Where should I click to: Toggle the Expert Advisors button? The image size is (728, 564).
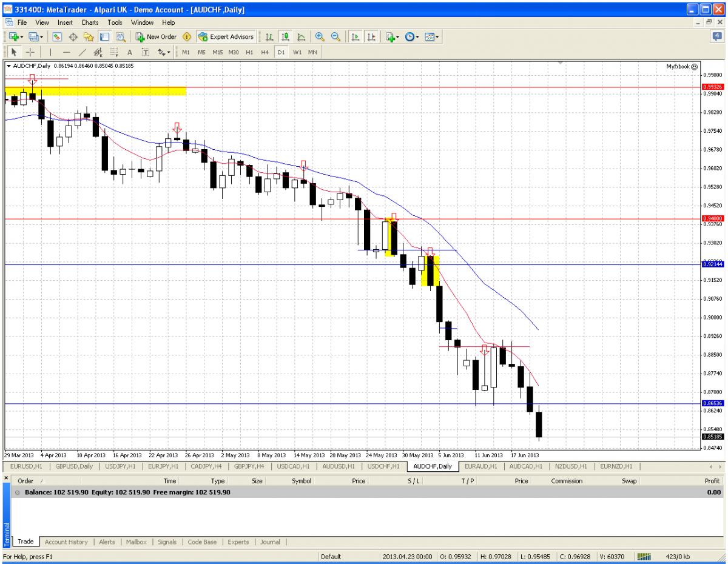[226, 37]
